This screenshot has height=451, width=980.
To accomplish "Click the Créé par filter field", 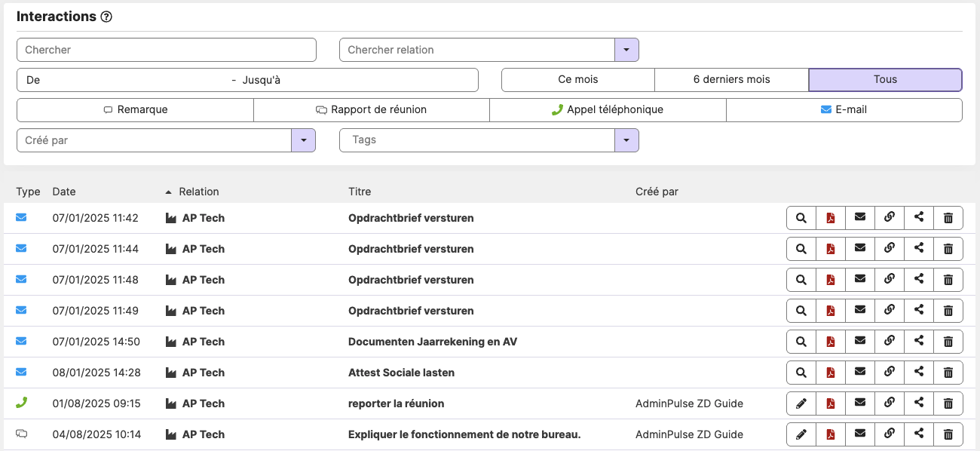I will click(154, 140).
